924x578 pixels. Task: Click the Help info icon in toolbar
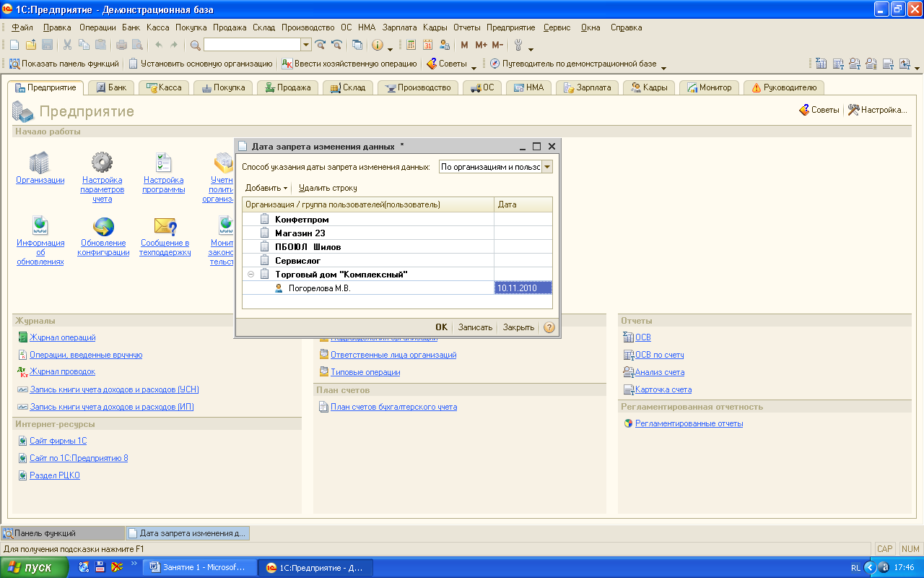pyautogui.click(x=378, y=45)
